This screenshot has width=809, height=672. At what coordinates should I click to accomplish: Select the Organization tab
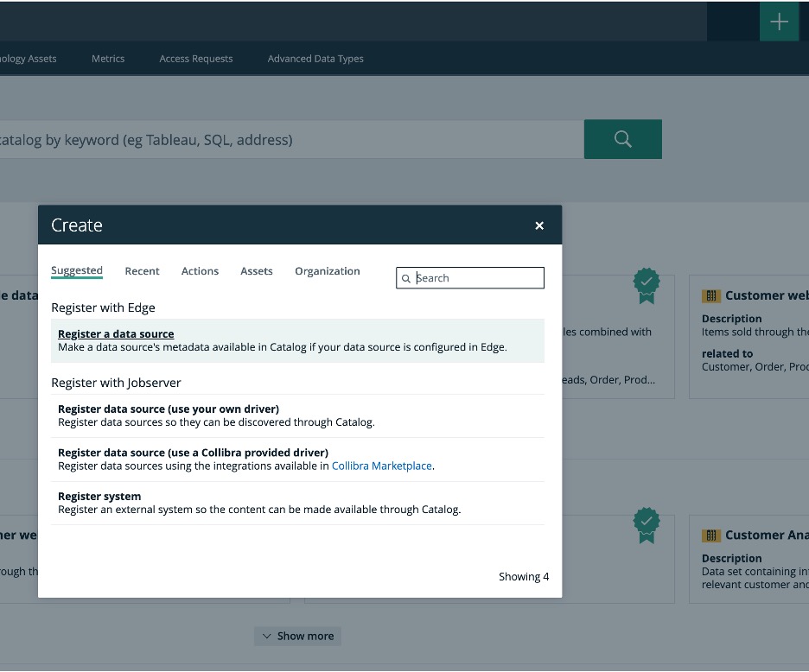(x=327, y=271)
